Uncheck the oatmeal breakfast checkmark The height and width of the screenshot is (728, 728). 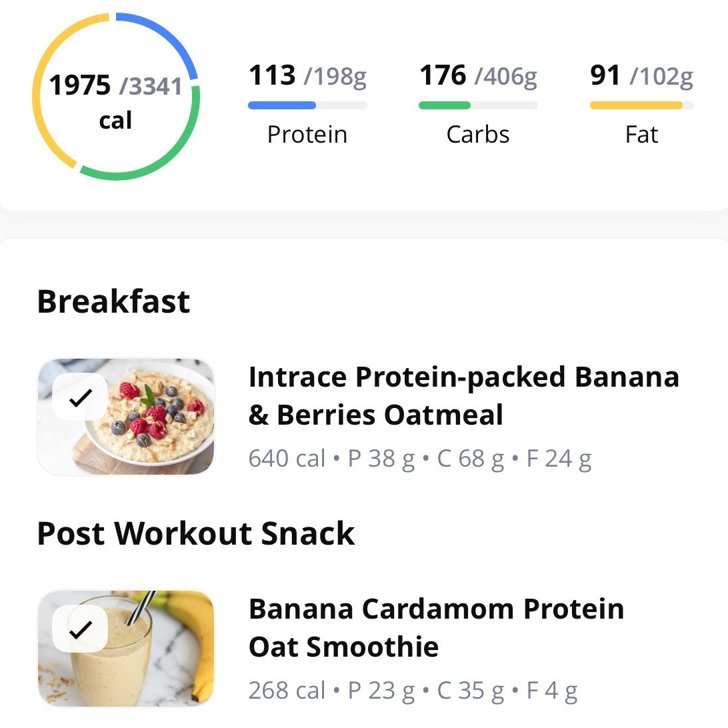80,397
